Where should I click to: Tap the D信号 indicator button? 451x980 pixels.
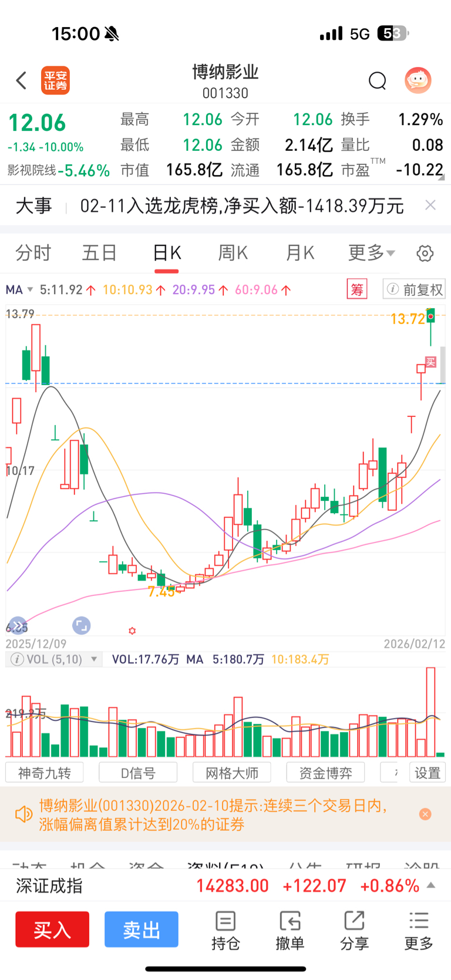[138, 773]
